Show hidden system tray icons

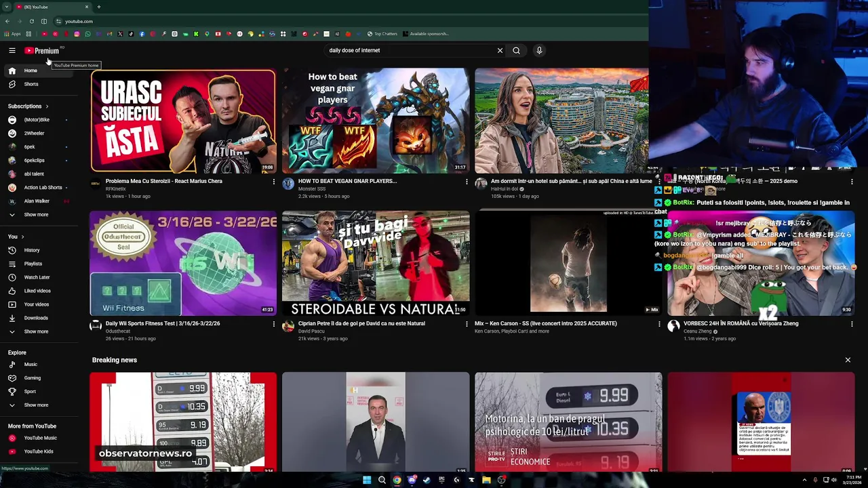tap(805, 480)
